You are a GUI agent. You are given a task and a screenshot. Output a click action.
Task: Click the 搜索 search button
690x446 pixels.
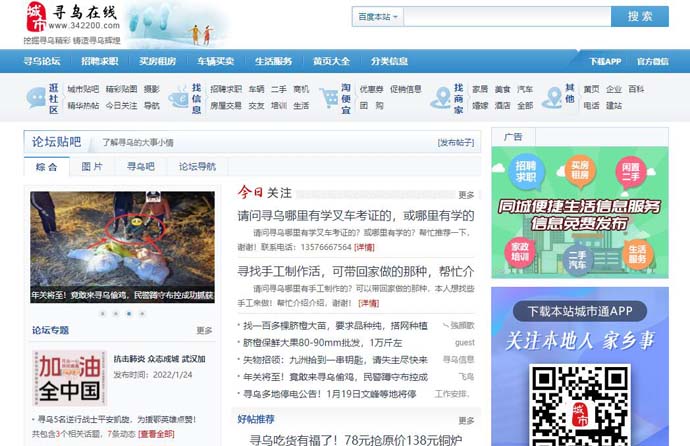point(640,17)
